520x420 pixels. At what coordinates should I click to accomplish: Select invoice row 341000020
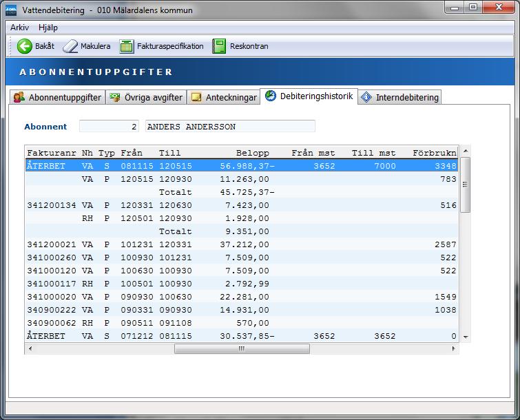click(242, 297)
